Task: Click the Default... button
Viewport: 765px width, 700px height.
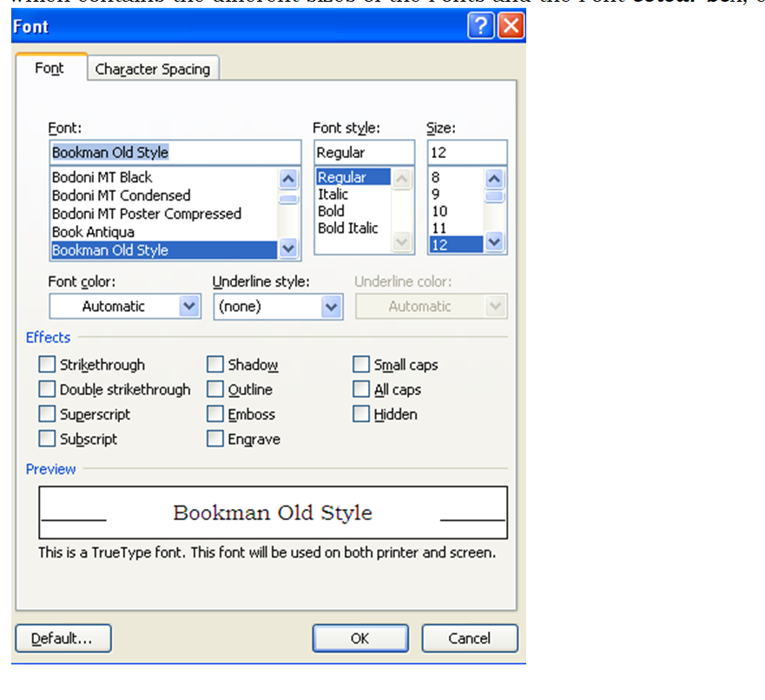Action: (63, 638)
